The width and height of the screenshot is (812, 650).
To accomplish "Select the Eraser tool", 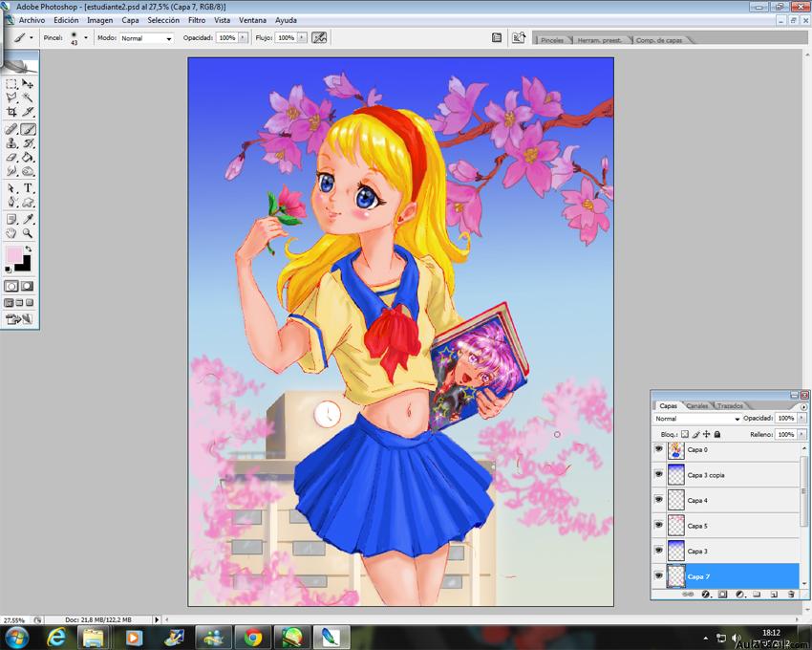I will (11, 157).
